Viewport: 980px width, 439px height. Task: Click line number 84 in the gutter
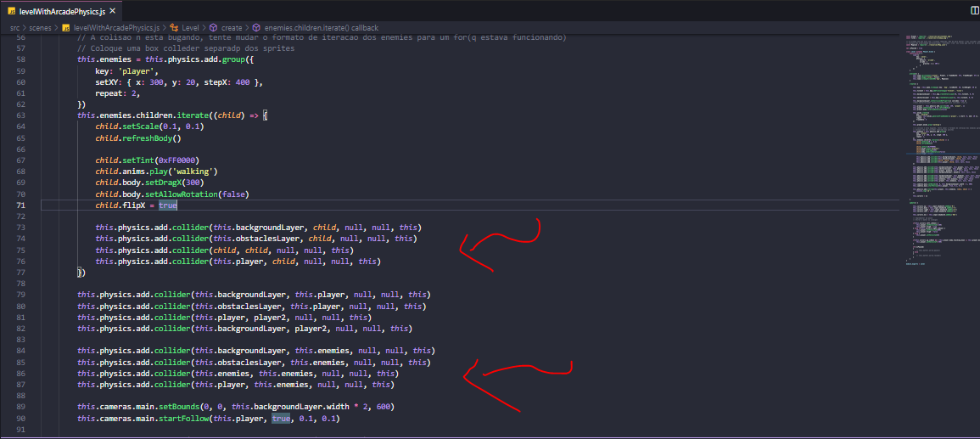[x=20, y=351]
